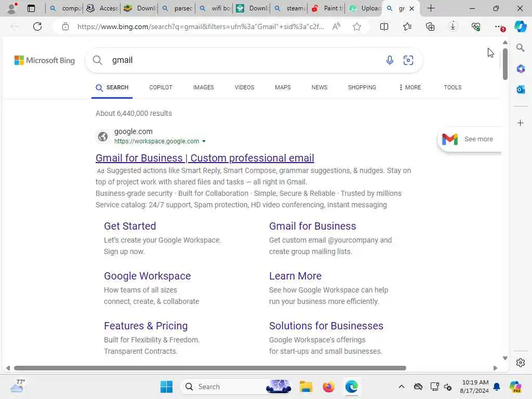Viewport: 532px width, 399px height.
Task: Open File Explorer from the taskbar
Action: (x=305, y=387)
